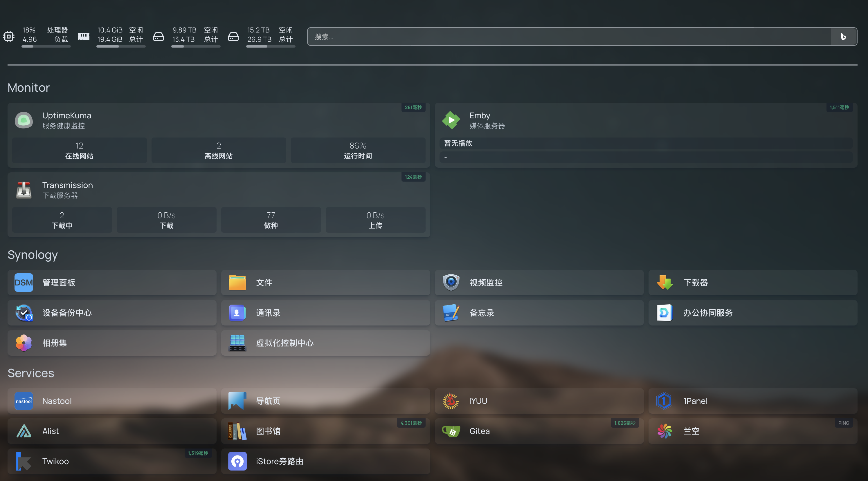Open iStore旁路由
The width and height of the screenshot is (868, 481).
(237, 461)
